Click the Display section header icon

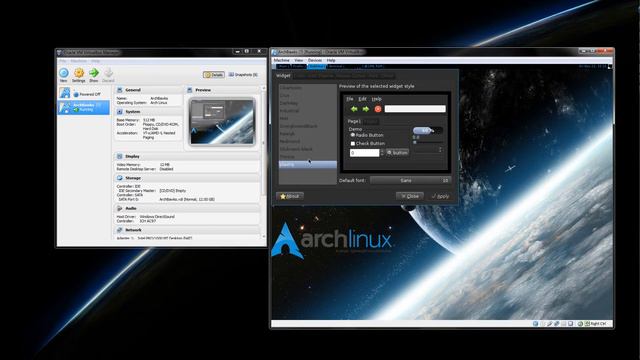[120, 156]
